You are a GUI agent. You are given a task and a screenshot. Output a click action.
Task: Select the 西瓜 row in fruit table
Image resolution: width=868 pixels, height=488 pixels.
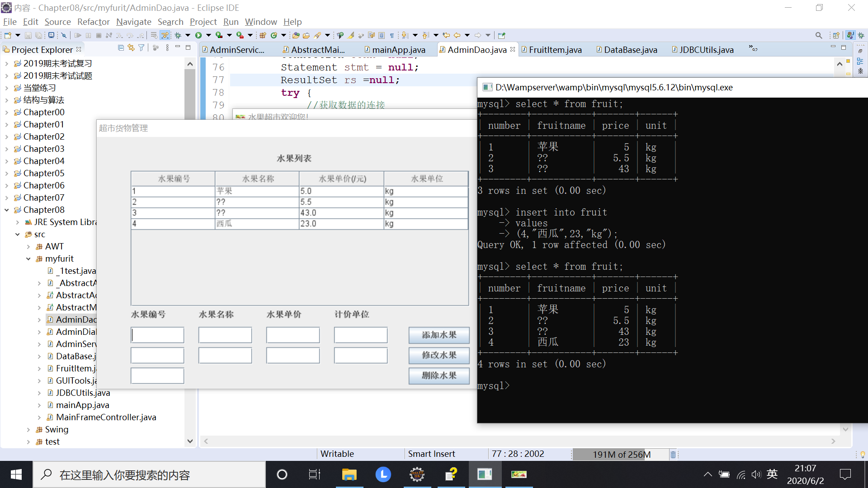click(299, 224)
